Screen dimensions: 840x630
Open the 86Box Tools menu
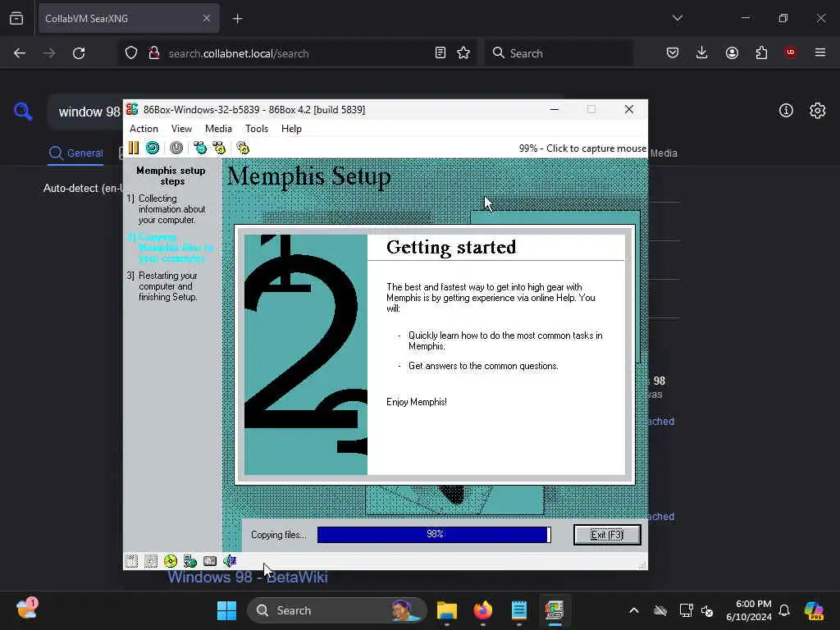[x=257, y=129]
